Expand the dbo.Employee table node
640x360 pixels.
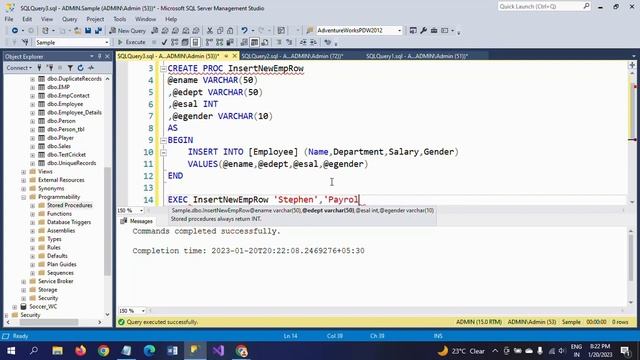[32, 104]
